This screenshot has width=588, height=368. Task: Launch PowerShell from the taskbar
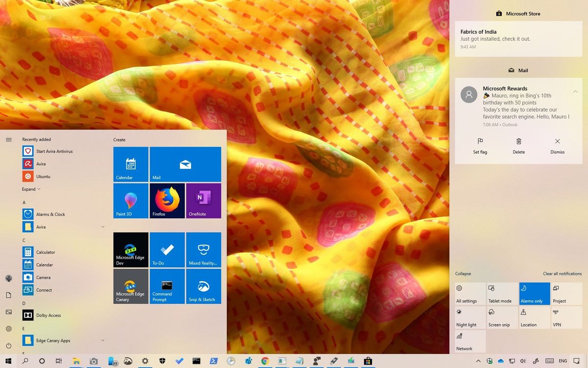pos(214,361)
